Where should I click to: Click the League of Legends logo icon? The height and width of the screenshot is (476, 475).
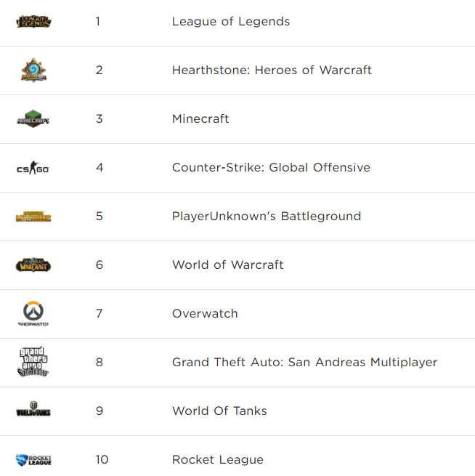33,22
